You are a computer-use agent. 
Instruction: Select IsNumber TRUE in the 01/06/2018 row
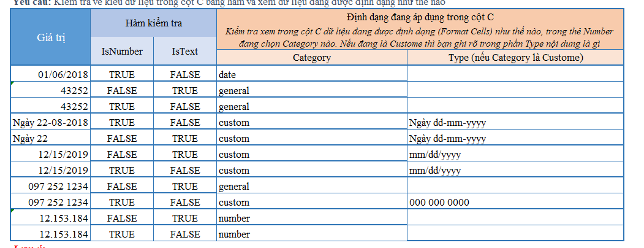(x=122, y=74)
